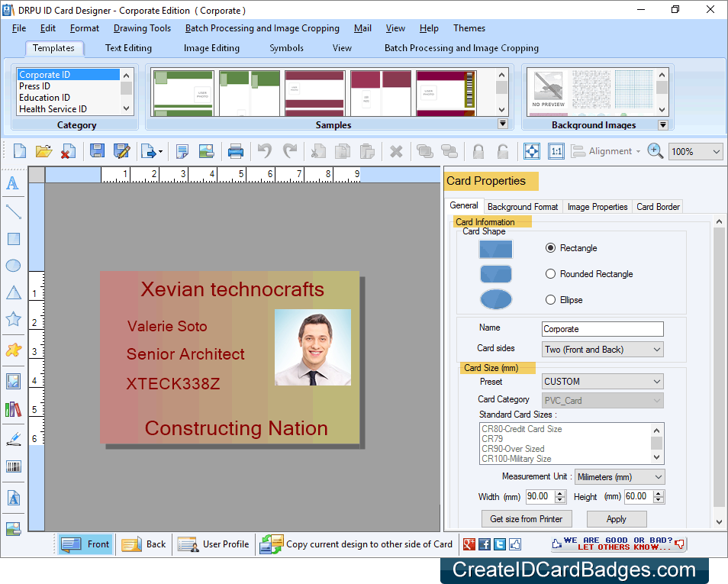Click the Open folder toolbar icon

click(43, 151)
